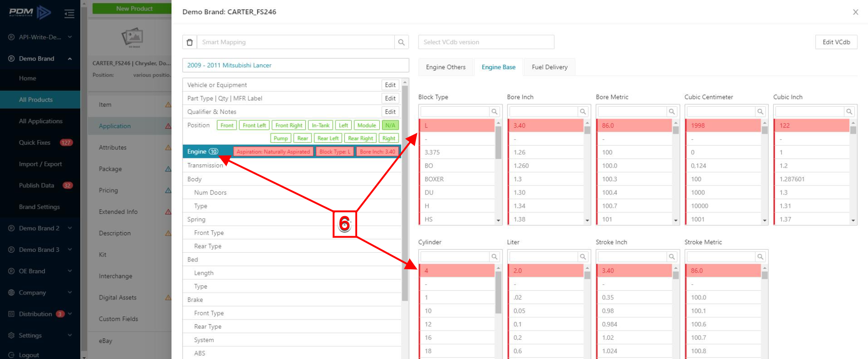
Task: Click the Bore Inch search icon
Action: [583, 112]
